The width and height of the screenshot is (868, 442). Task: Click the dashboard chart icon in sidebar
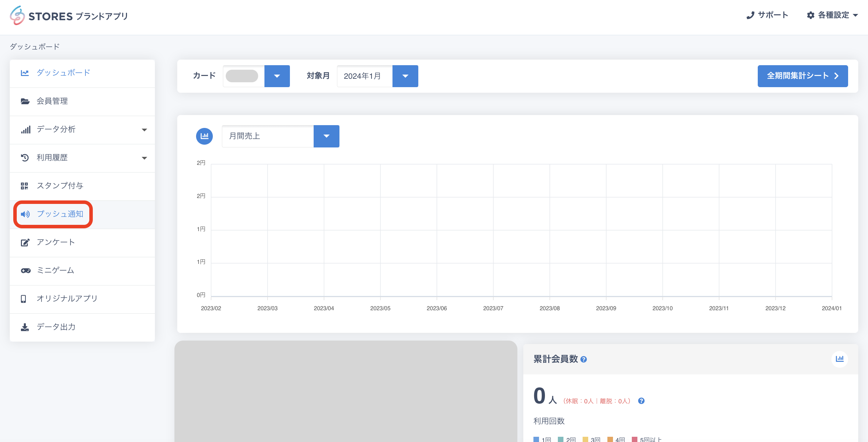click(x=25, y=73)
